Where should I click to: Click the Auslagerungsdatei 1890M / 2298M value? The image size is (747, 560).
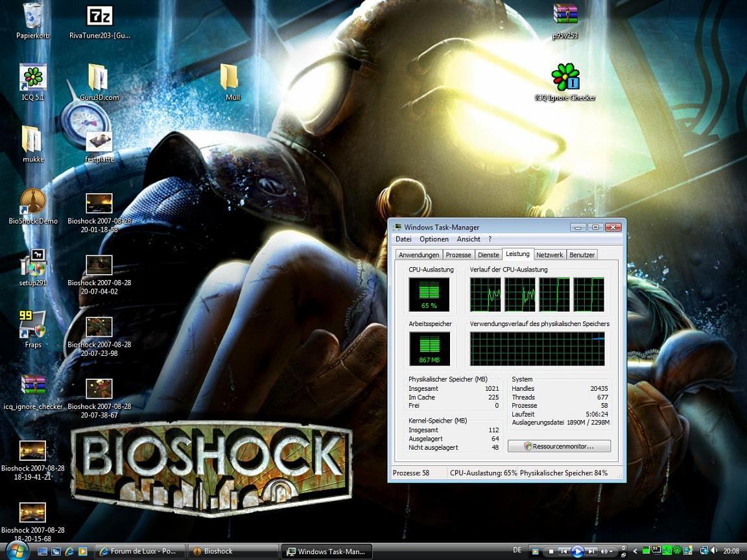[588, 423]
